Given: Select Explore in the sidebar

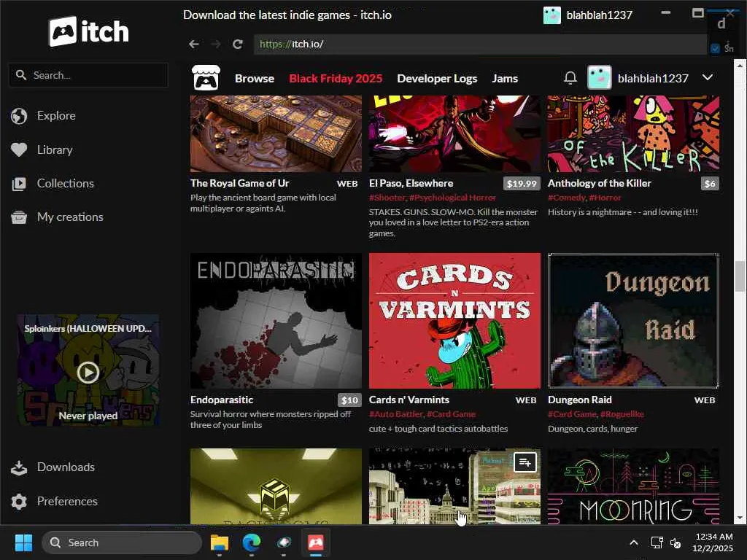Looking at the screenshot, I should coord(56,116).
